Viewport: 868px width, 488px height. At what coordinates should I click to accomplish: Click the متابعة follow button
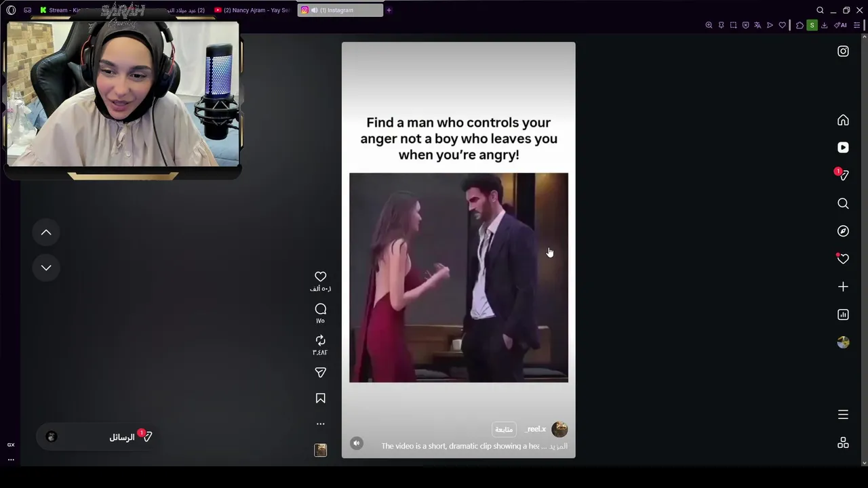point(504,429)
